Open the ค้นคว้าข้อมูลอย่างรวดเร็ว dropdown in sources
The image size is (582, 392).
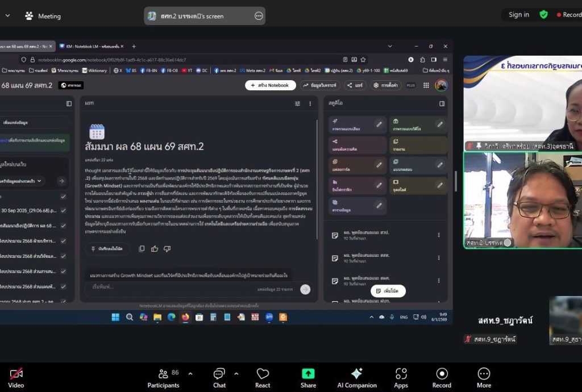(21, 181)
